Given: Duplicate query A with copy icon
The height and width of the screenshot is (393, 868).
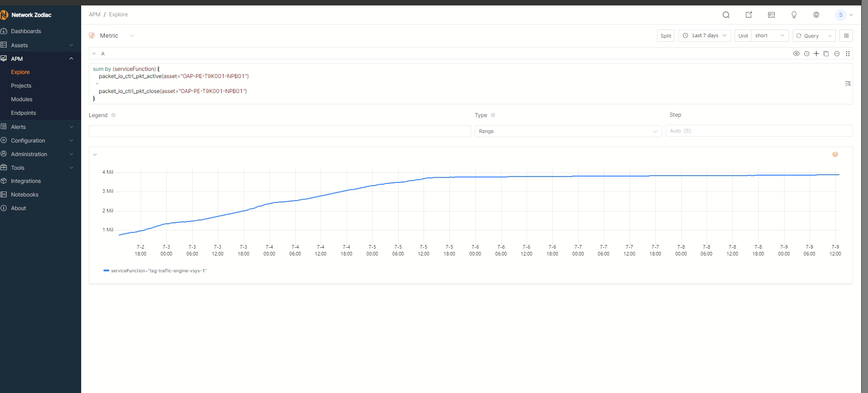Looking at the screenshot, I should pyautogui.click(x=826, y=54).
